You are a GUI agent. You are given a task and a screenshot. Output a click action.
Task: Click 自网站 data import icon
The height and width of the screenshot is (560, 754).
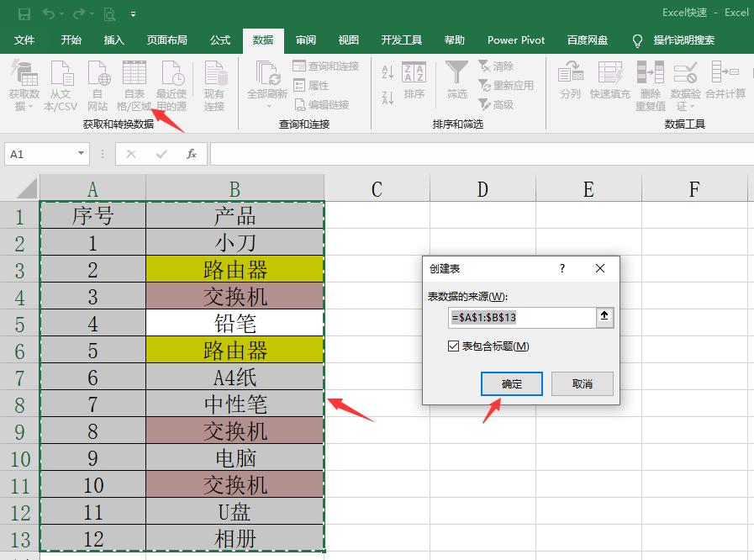point(98,86)
